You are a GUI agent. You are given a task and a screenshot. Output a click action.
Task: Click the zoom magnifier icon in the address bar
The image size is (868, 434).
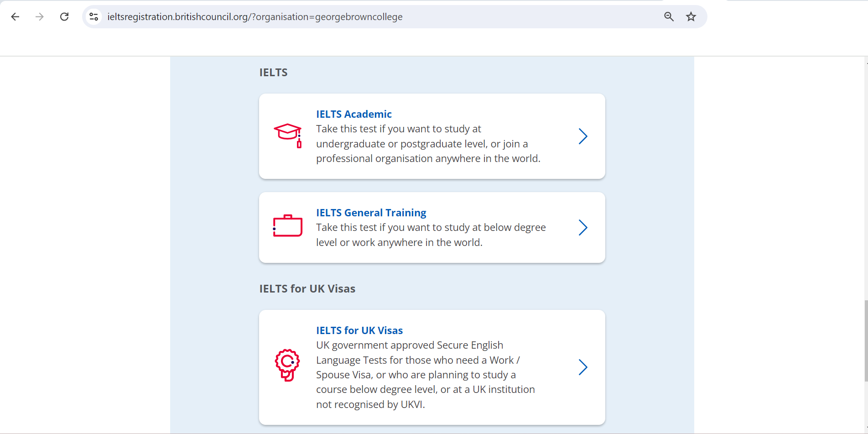pos(669,16)
